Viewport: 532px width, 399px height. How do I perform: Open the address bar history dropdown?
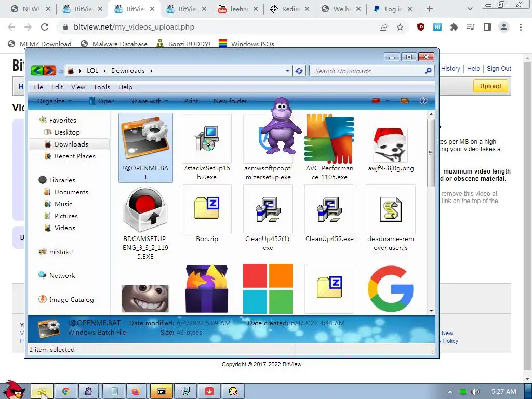[287, 71]
